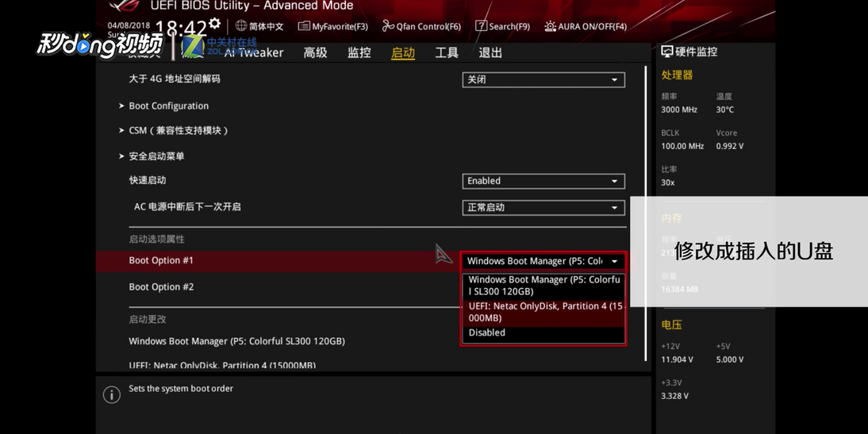Image resolution: width=868 pixels, height=434 pixels.
Task: Click the 3000 MHz frequency value
Action: pyautogui.click(x=678, y=109)
